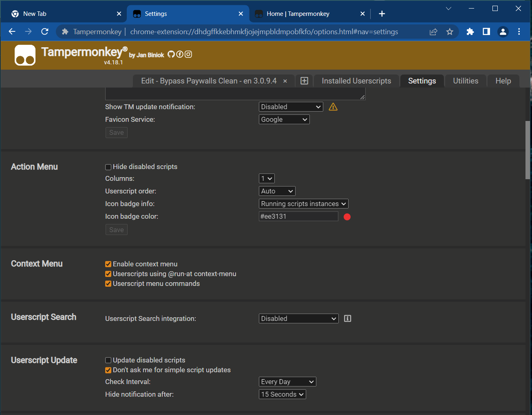This screenshot has height=415, width=532.
Task: Click the red icon badge color swatch
Action: click(347, 217)
